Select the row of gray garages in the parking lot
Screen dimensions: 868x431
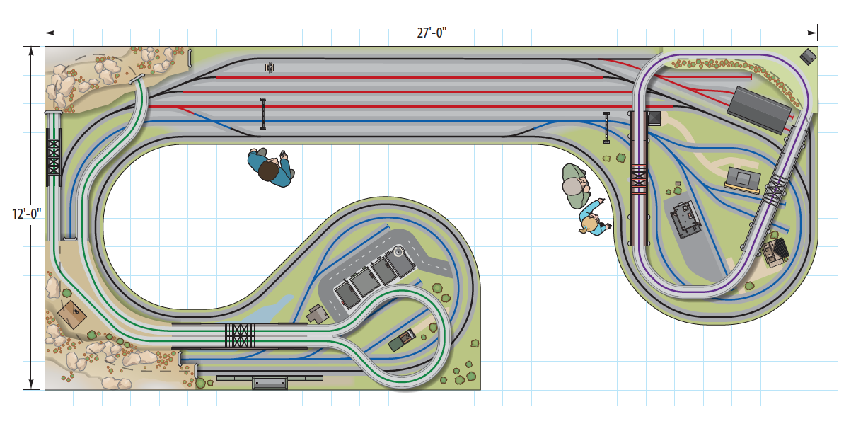click(375, 277)
